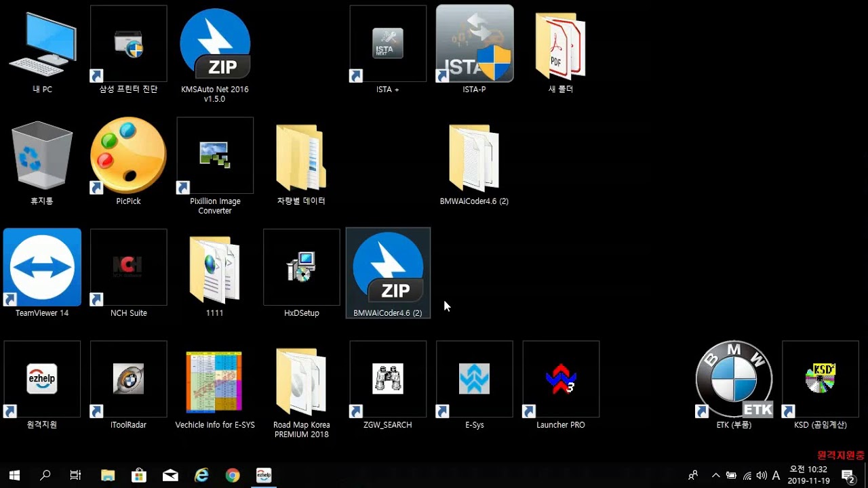Open taskbar search
Image resolution: width=868 pixels, height=488 pixels.
[x=45, y=475]
